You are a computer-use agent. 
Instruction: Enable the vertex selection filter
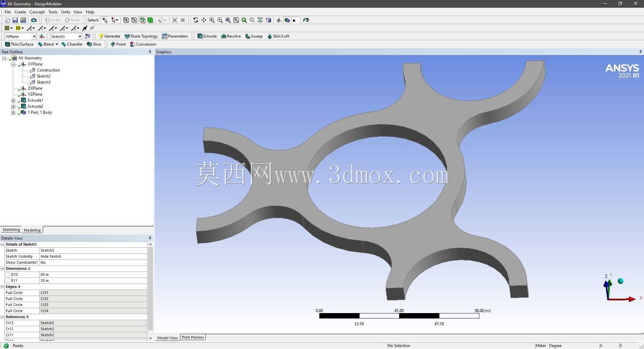pyautogui.click(x=126, y=20)
